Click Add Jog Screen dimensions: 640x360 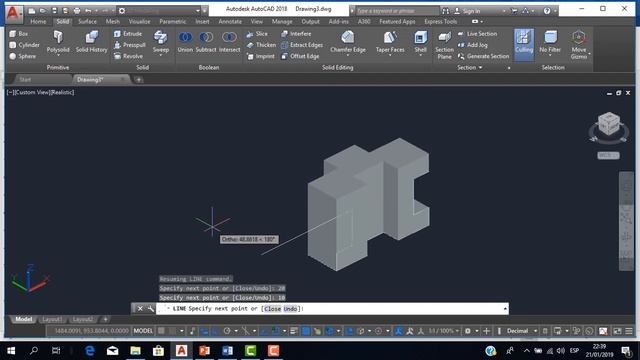click(473, 45)
